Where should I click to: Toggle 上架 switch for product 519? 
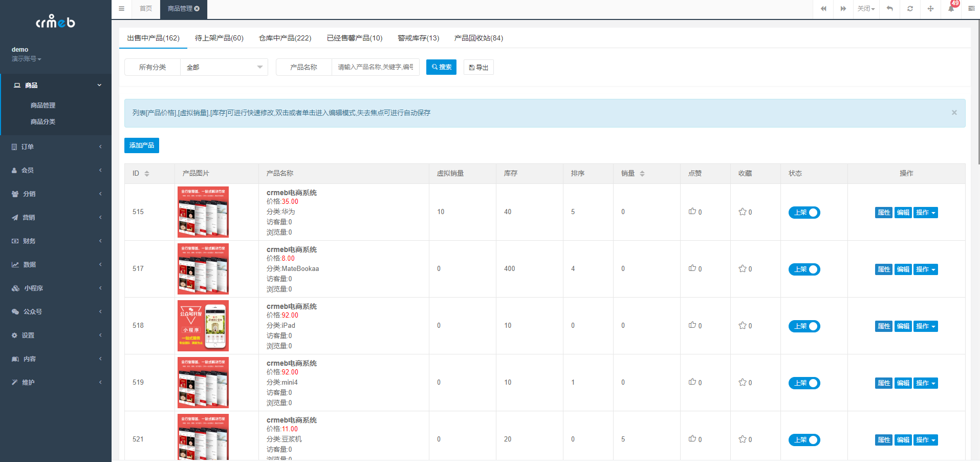[804, 383]
